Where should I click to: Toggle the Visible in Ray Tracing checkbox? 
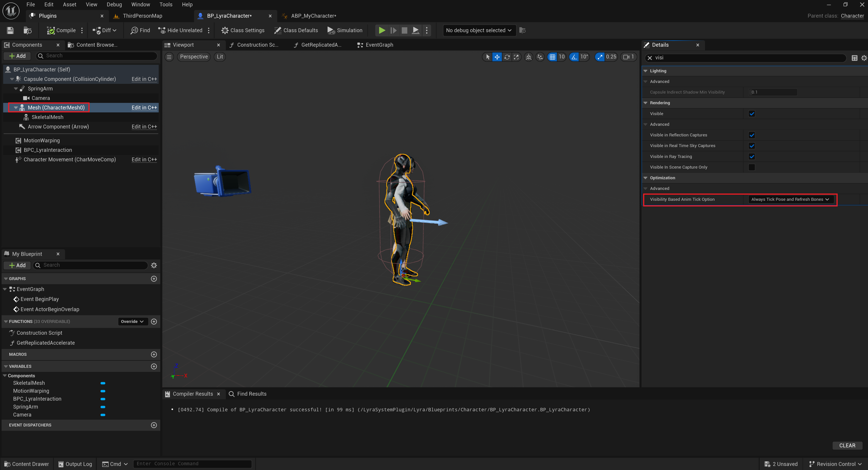752,156
